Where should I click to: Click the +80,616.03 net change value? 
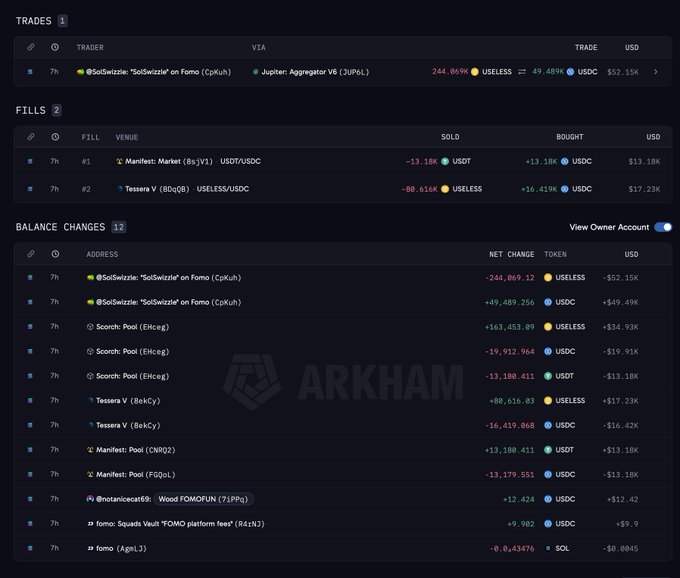(512, 401)
